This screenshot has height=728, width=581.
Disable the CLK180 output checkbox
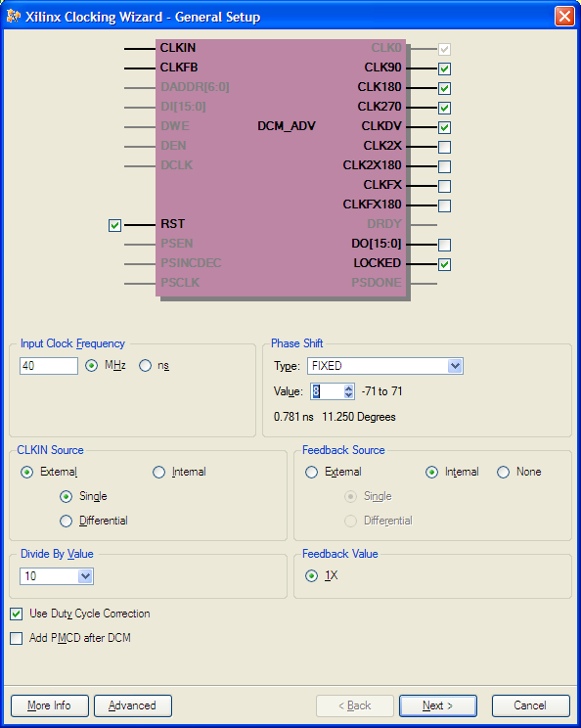(x=444, y=88)
